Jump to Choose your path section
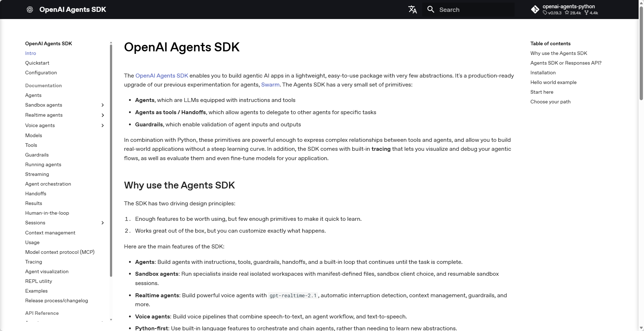644x331 pixels. (550, 102)
